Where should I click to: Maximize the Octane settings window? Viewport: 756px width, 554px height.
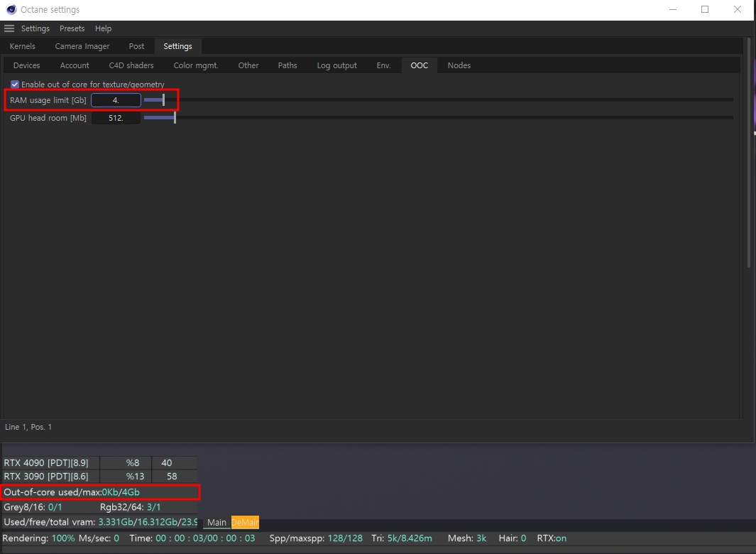click(x=705, y=10)
